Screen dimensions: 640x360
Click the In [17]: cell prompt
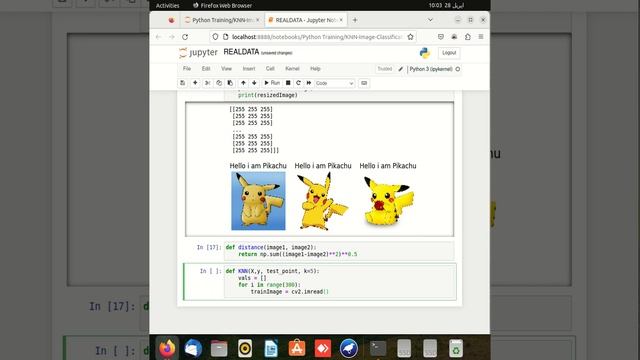[209, 247]
